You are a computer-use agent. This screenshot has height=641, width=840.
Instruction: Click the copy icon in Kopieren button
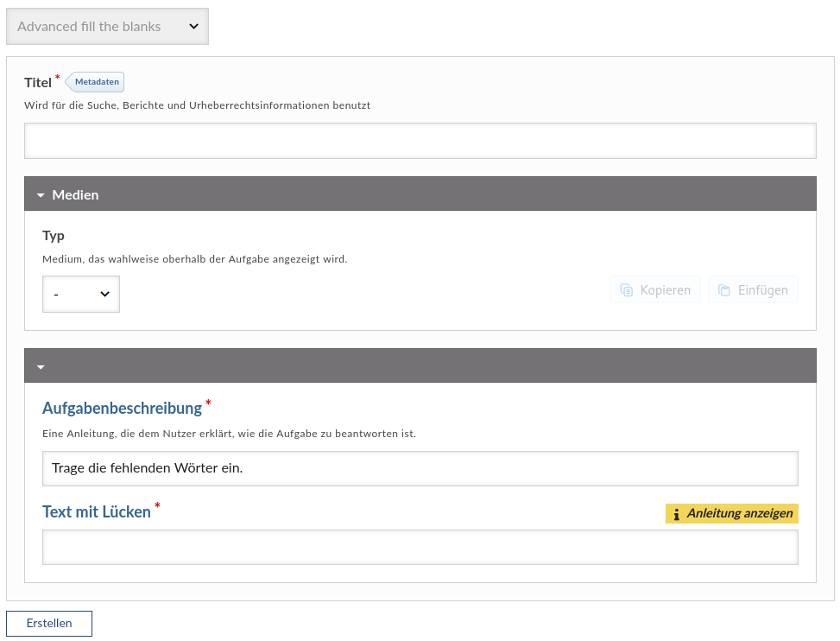pos(626,290)
